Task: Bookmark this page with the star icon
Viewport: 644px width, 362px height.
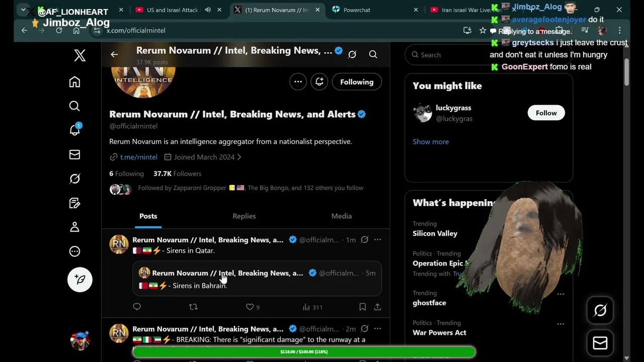Action: 483,30
